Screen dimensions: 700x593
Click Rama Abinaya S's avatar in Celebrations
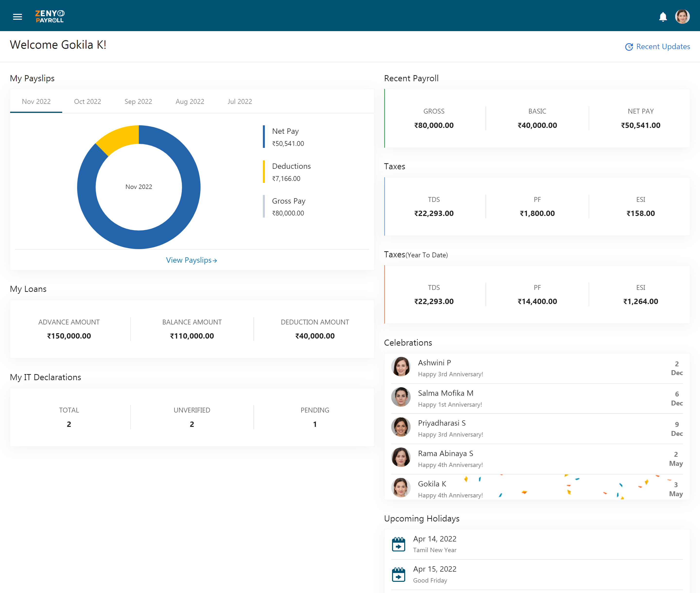(401, 457)
